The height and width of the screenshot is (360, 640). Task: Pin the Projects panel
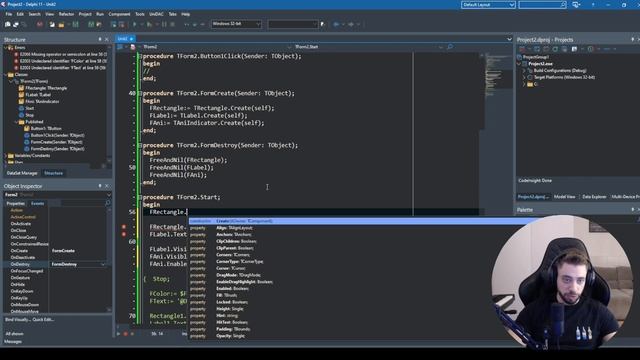pyautogui.click(x=633, y=39)
